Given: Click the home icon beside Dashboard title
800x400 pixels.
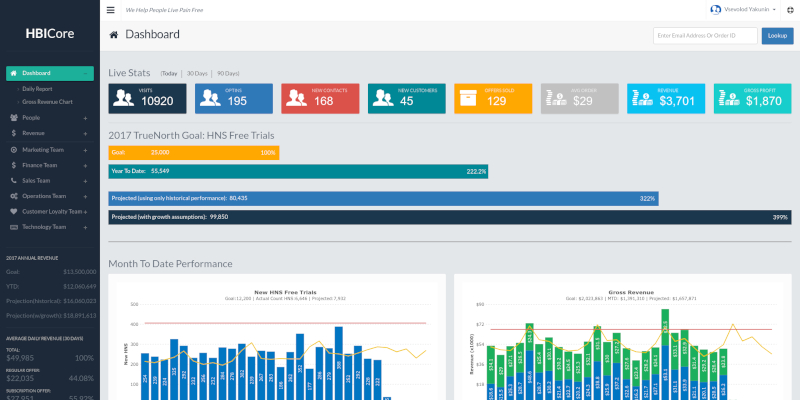Looking at the screenshot, I should tap(114, 35).
